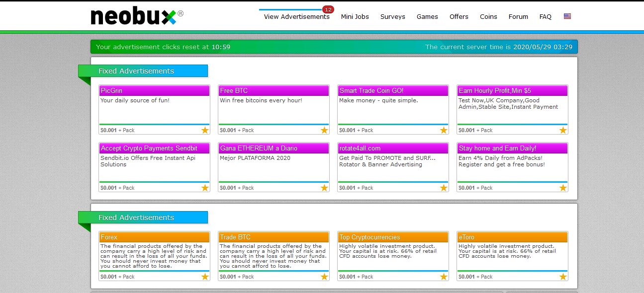Click the eToro ad risk warning text
The height and width of the screenshot is (293, 644).
506,251
